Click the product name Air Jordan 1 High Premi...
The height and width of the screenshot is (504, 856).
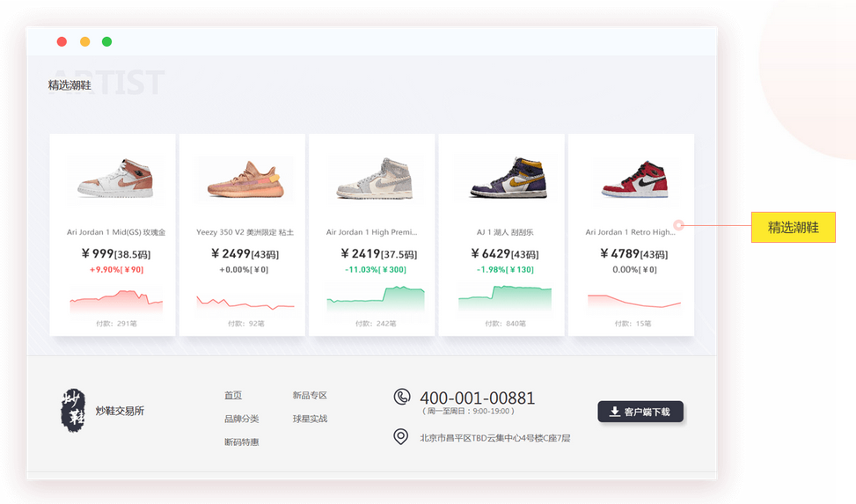click(372, 232)
